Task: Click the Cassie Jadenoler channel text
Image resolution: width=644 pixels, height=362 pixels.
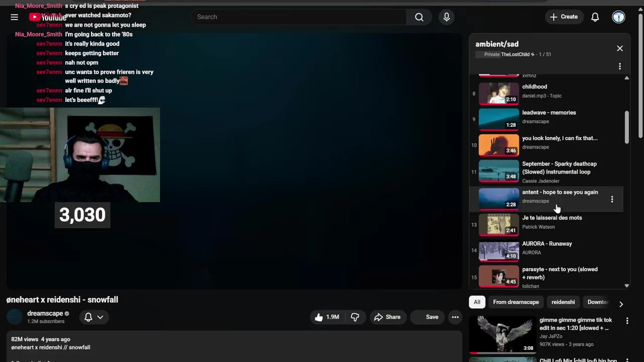Action: (x=541, y=181)
